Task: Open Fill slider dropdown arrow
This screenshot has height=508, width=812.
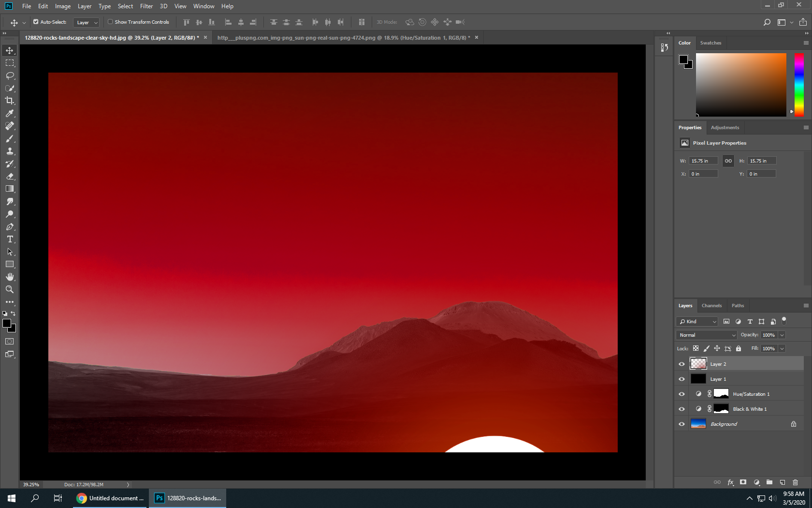Action: pos(782,348)
